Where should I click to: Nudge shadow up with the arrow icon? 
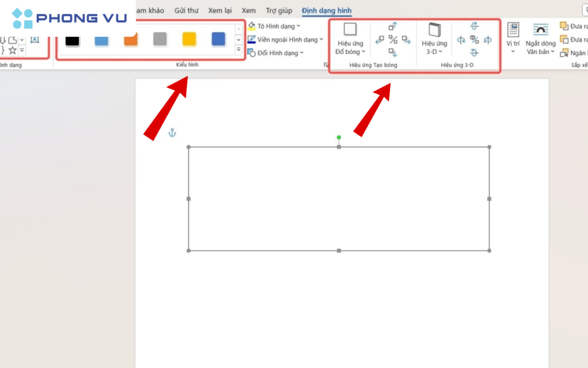click(393, 26)
